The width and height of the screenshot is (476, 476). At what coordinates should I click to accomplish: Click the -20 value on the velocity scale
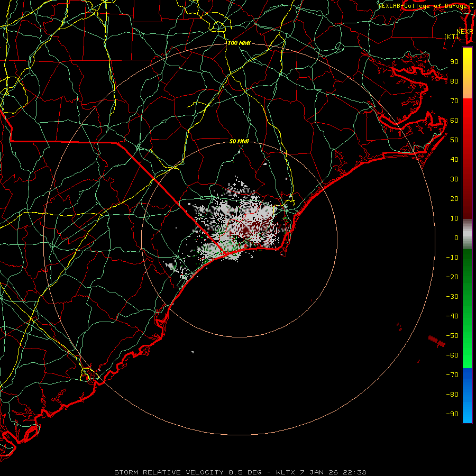click(452, 277)
